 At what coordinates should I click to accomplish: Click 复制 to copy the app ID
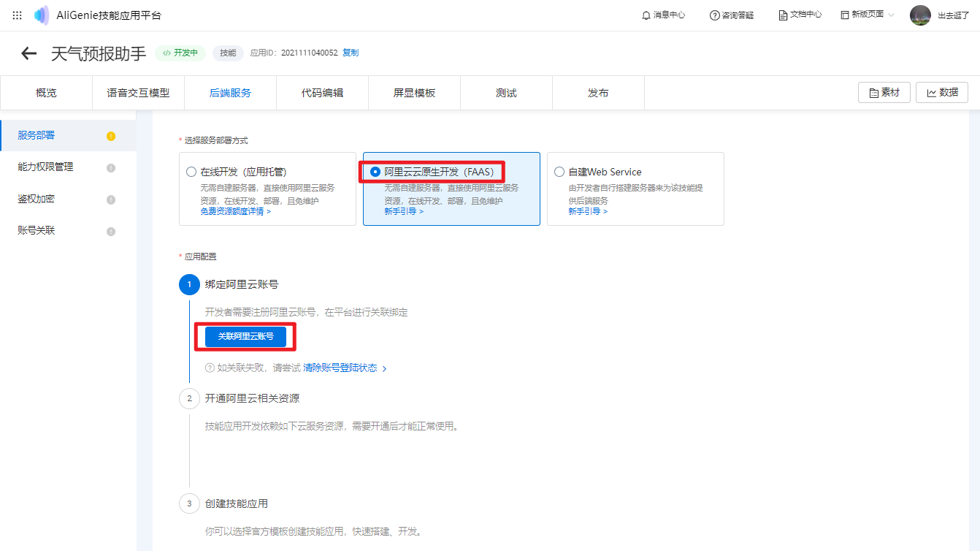pos(351,53)
